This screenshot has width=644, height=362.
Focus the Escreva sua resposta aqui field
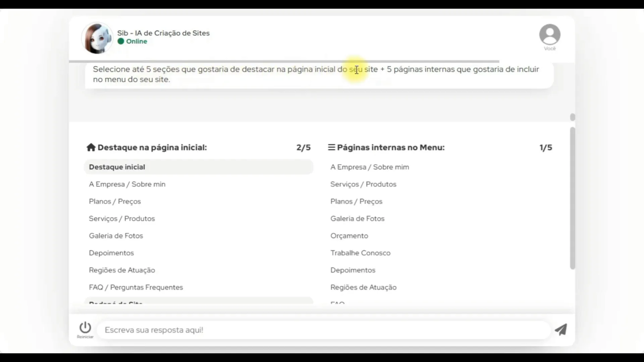pyautogui.click(x=324, y=330)
